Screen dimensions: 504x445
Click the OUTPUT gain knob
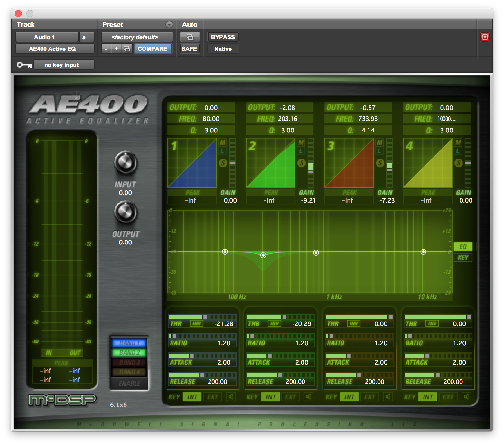click(126, 212)
